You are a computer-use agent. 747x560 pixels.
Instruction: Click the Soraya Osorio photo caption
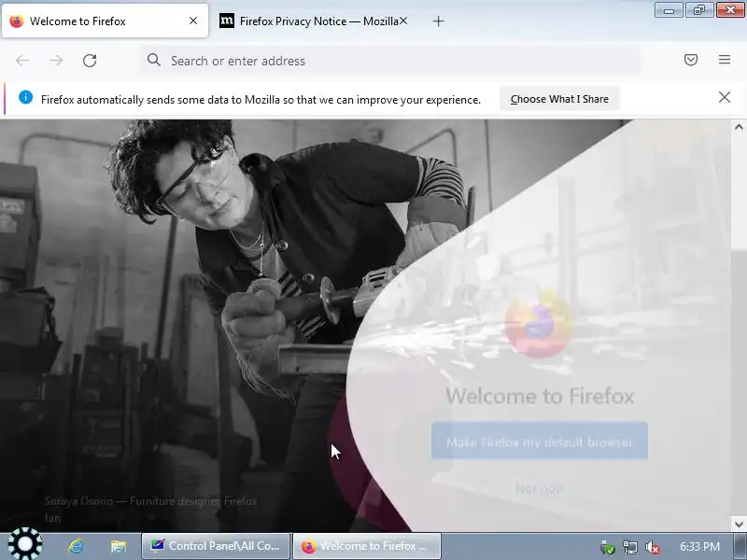point(151,509)
